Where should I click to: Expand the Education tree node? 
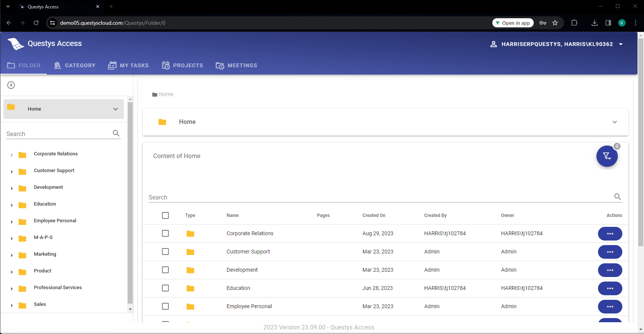tap(12, 205)
